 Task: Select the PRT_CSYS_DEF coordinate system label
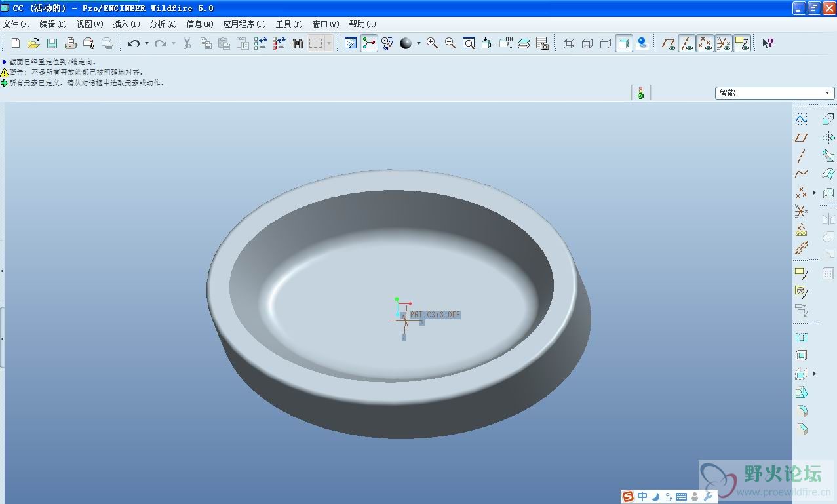click(435, 315)
